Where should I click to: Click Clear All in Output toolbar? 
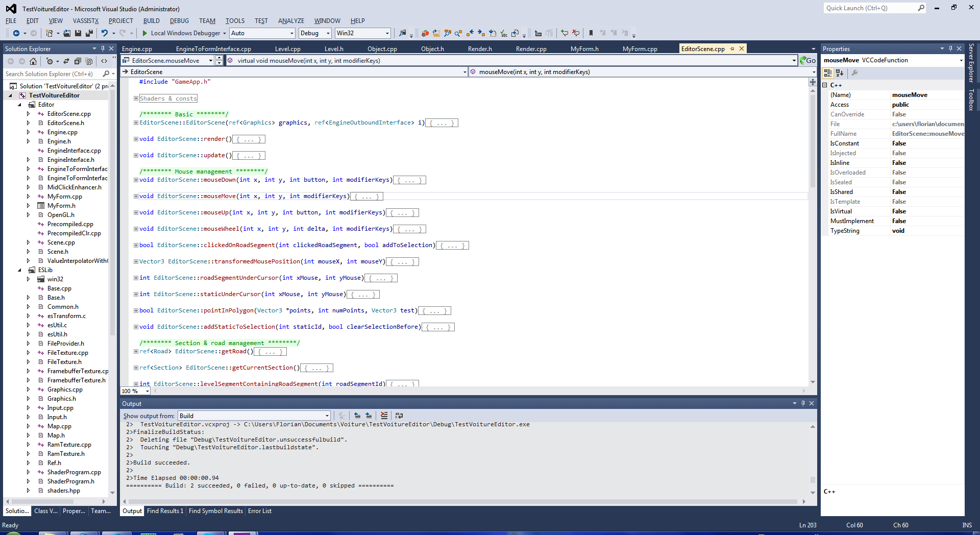(384, 416)
